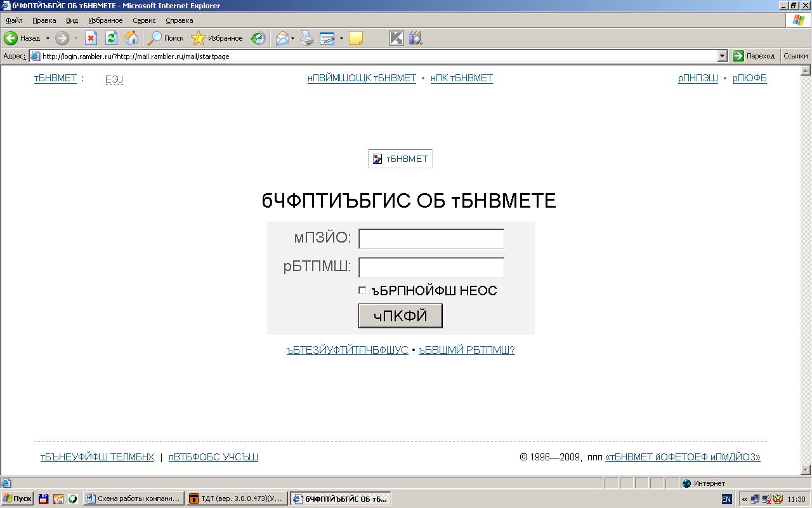Open the Поиск search pane
The height and width of the screenshot is (508, 812).
coord(166,38)
